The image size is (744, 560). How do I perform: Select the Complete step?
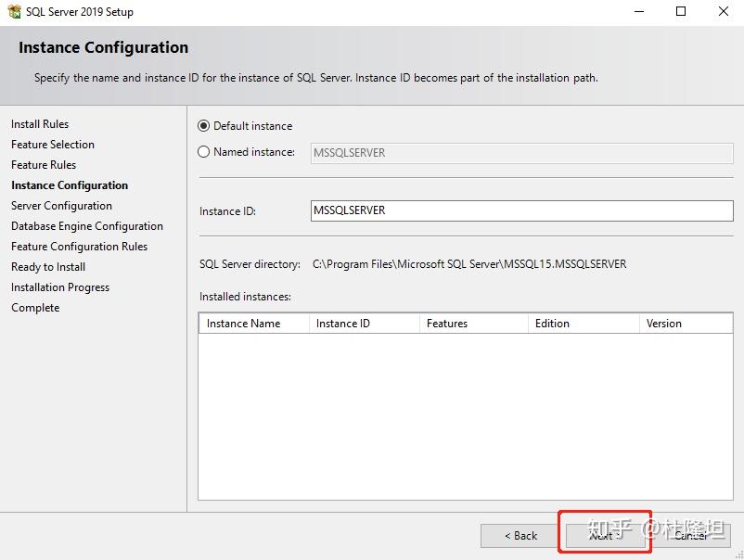pyautogui.click(x=35, y=307)
